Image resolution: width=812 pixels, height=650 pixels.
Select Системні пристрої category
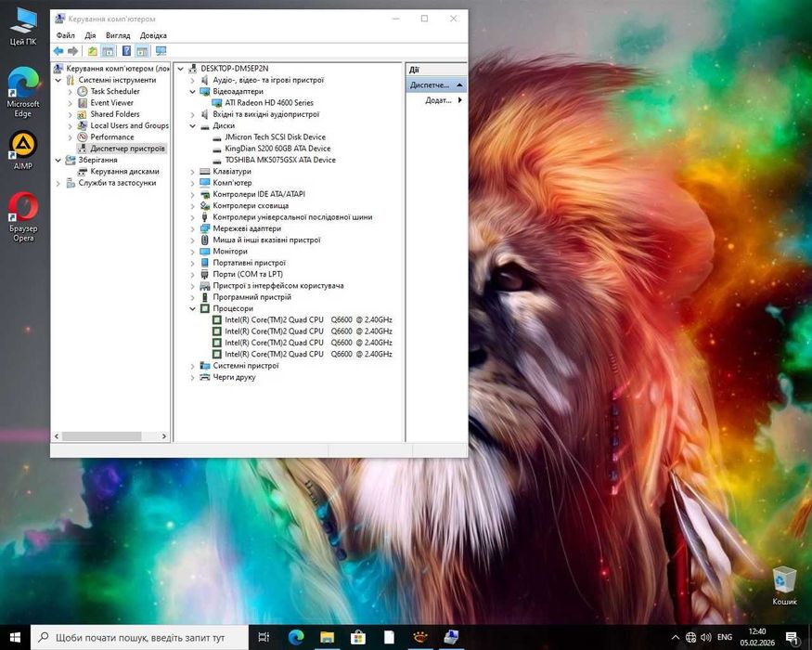(x=246, y=366)
